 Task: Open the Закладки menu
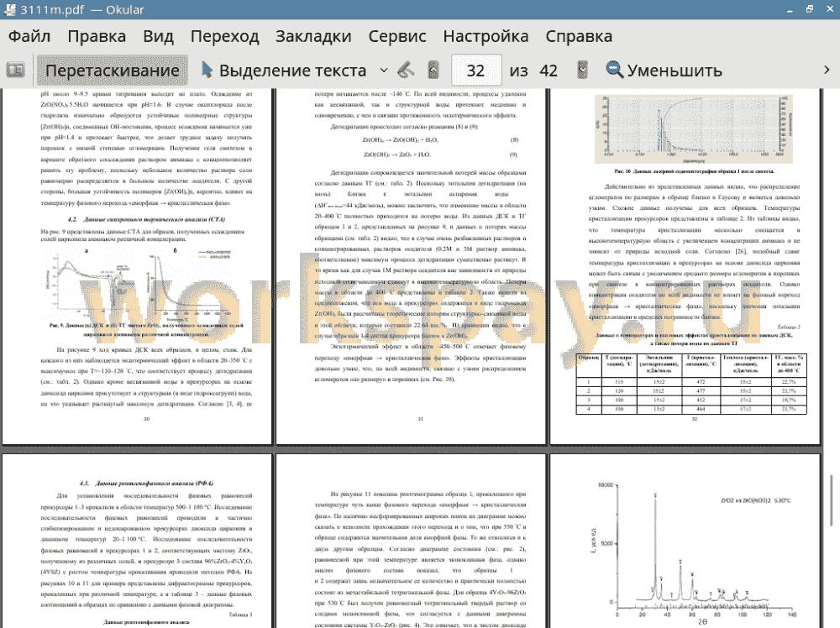(313, 36)
